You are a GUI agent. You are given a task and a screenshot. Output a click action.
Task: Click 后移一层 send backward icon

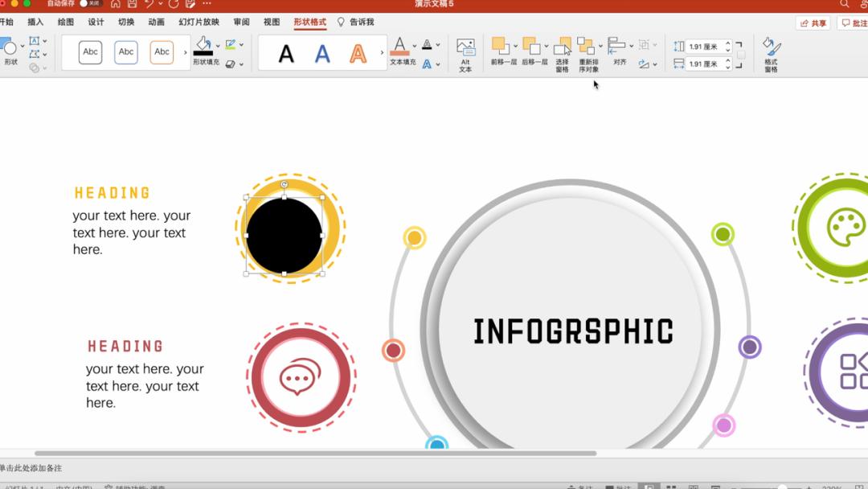pyautogui.click(x=530, y=46)
